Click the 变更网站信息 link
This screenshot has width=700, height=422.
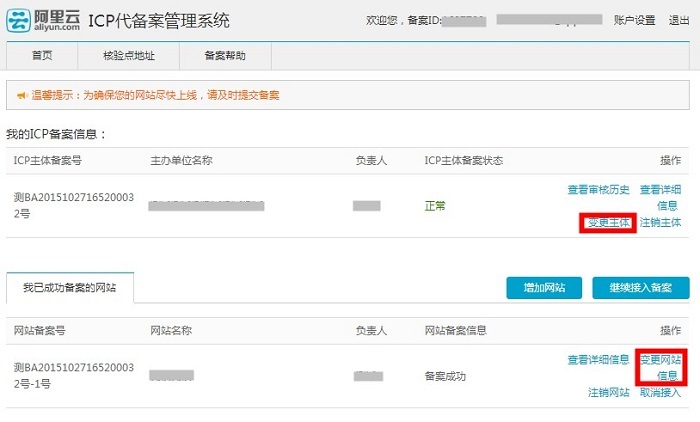pos(660,367)
